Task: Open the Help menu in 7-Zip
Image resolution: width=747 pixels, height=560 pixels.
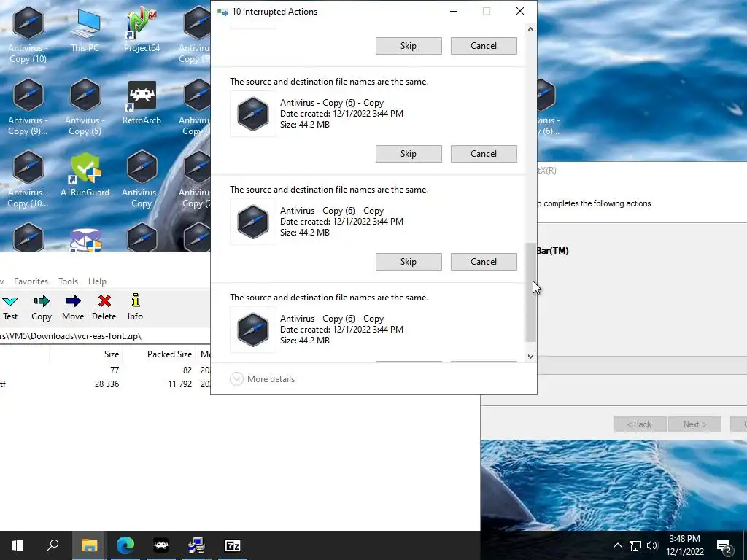Action: (x=97, y=281)
